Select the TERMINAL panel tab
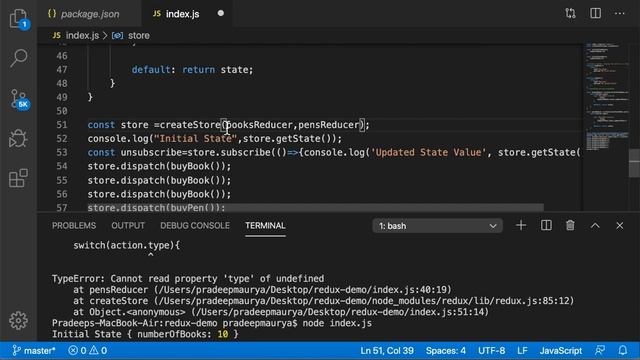The height and width of the screenshot is (360, 640). (x=265, y=225)
